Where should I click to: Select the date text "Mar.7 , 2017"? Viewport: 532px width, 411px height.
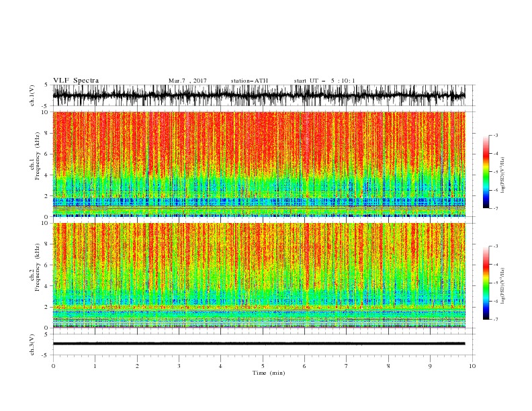click(x=187, y=81)
